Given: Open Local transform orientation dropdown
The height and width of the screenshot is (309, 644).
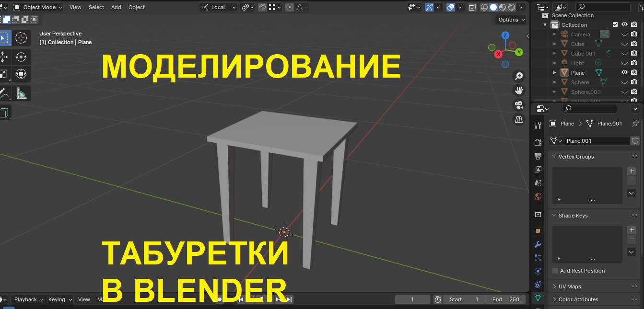Looking at the screenshot, I should click(219, 7).
